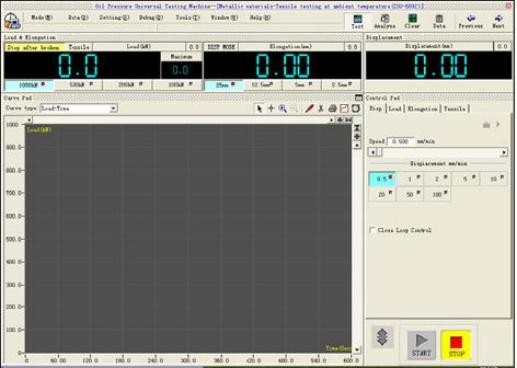Screen dimensions: 517x368
Task: Click the red chart icon in Curve Pad toolbar
Action: tap(344, 108)
